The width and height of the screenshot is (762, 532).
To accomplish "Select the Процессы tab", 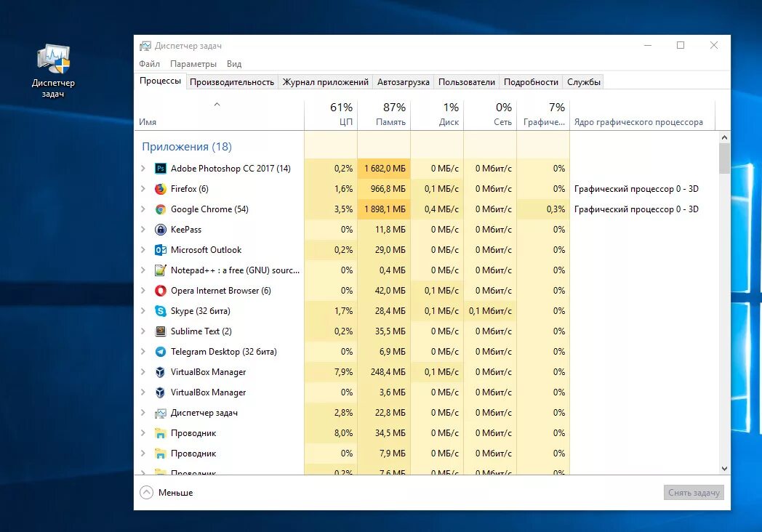I will [161, 81].
